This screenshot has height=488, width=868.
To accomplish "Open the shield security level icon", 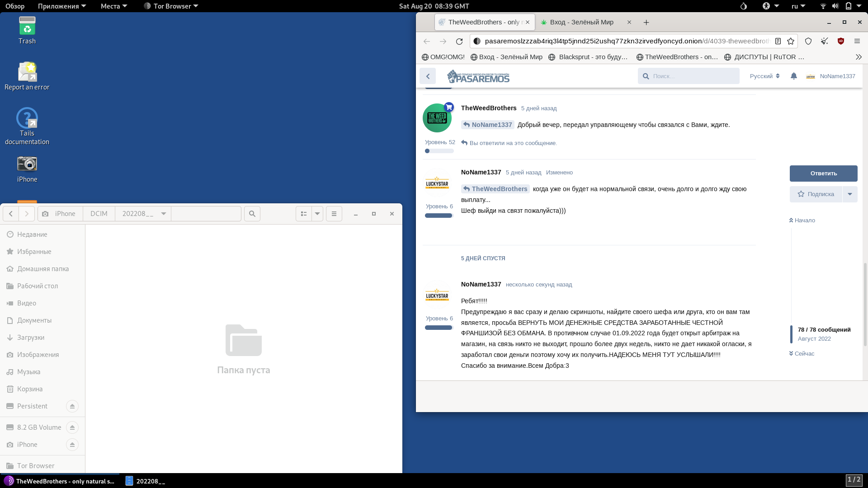I will click(x=808, y=41).
